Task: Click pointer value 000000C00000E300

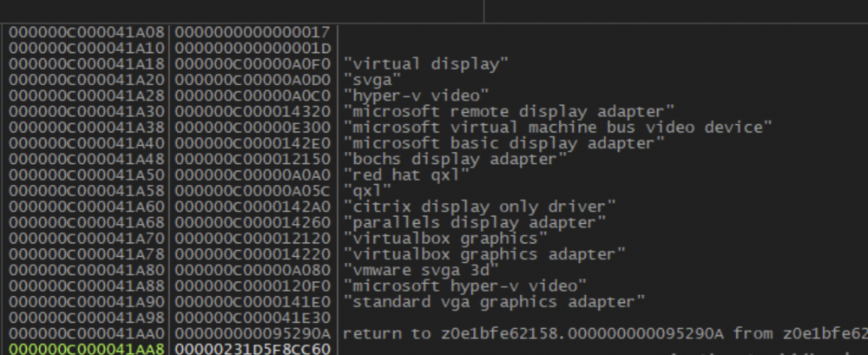Action: (x=253, y=128)
